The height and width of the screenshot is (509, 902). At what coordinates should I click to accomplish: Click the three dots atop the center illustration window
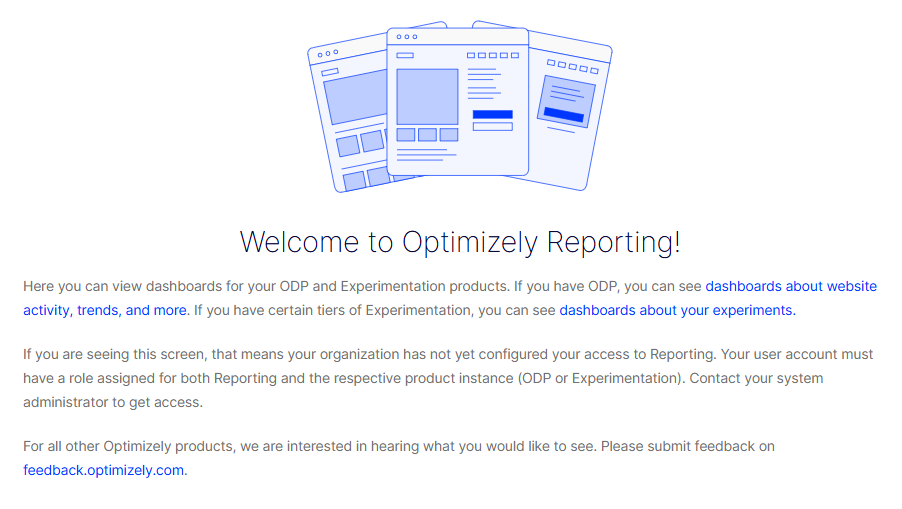click(407, 37)
